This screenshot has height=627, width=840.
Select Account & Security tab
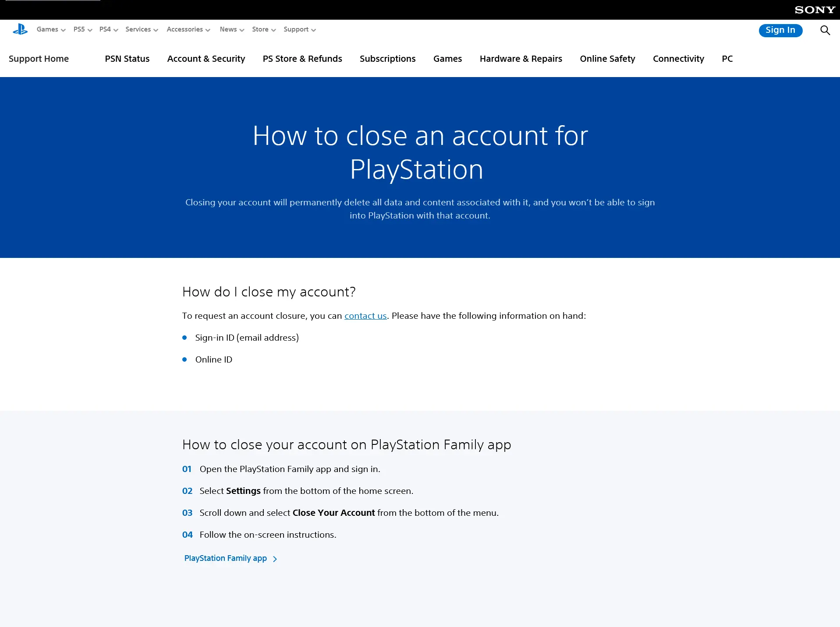point(206,59)
